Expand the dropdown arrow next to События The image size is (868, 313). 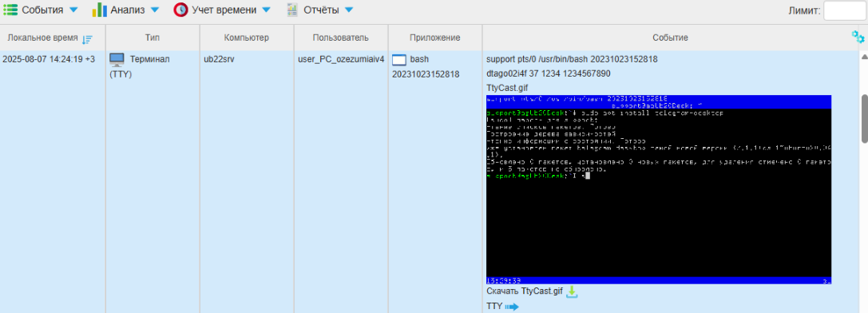point(73,10)
